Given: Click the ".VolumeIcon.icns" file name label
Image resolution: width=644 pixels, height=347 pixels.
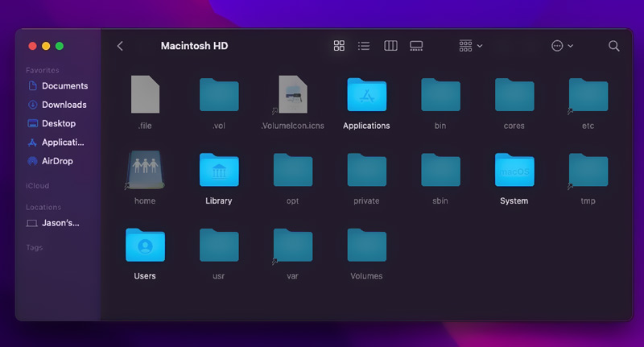Looking at the screenshot, I should 292,126.
